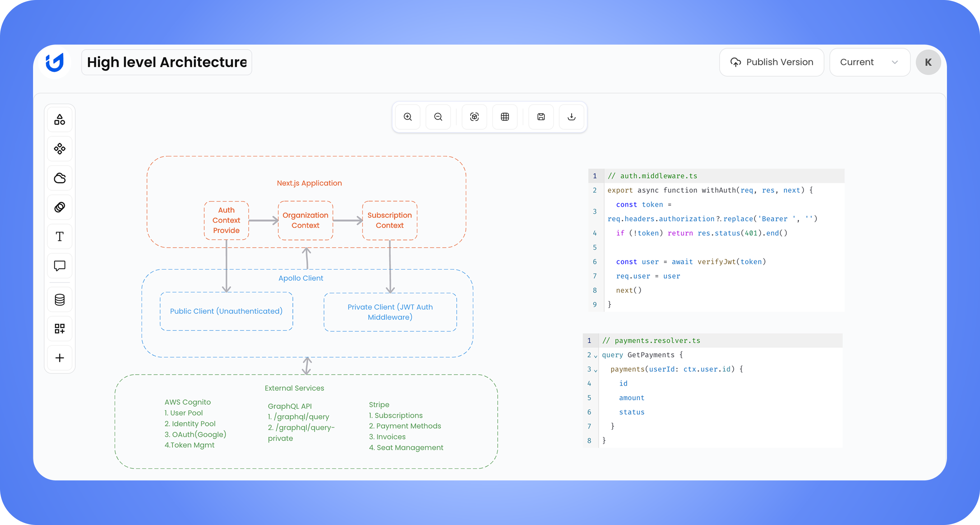The width and height of the screenshot is (980, 525).
Task: Save the diagram with the save icon
Action: point(541,117)
